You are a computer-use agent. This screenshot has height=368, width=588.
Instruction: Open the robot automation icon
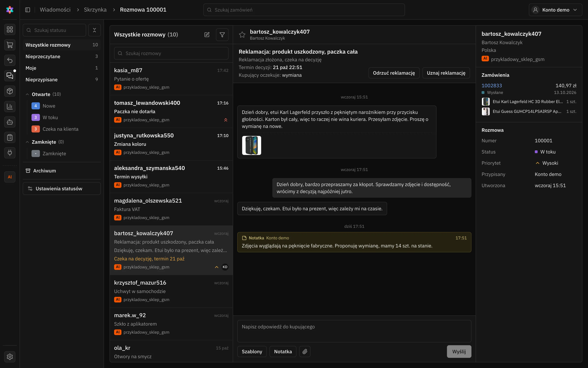click(10, 122)
